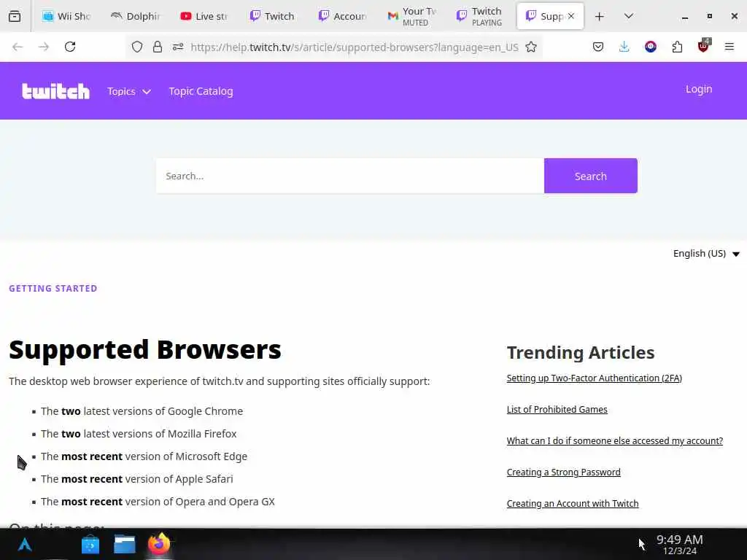Open a new browser tab
Screen dimensions: 747x560
[600, 16]
